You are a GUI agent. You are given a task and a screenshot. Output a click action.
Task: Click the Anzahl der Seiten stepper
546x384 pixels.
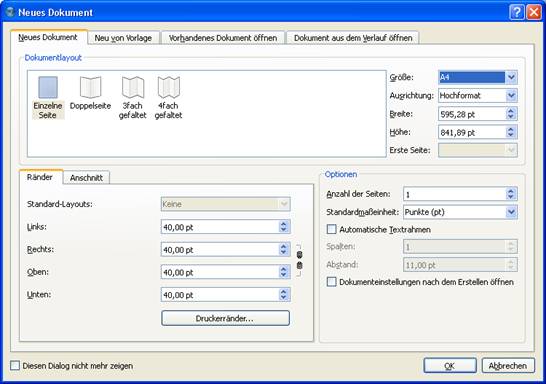point(510,194)
